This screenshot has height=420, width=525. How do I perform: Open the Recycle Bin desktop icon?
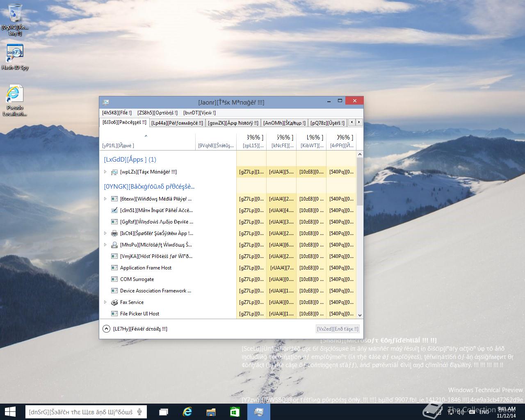click(15, 19)
